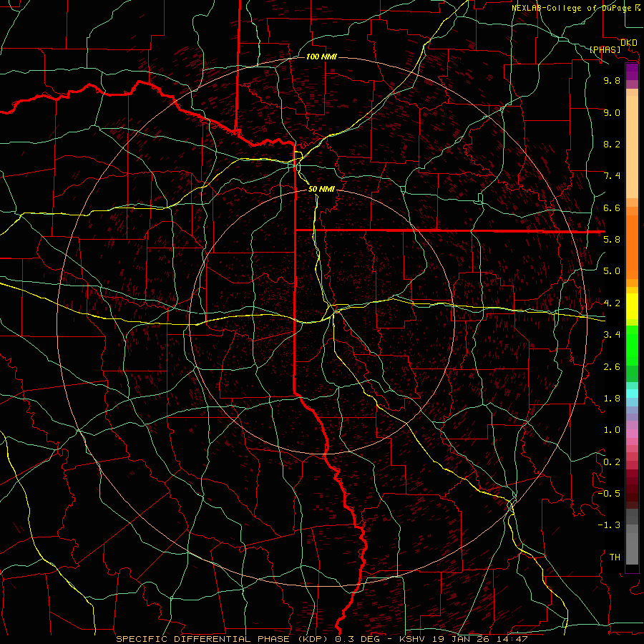This screenshot has height=644, width=644.
Task: Click the 100 NMI range ring label
Action: (321, 57)
